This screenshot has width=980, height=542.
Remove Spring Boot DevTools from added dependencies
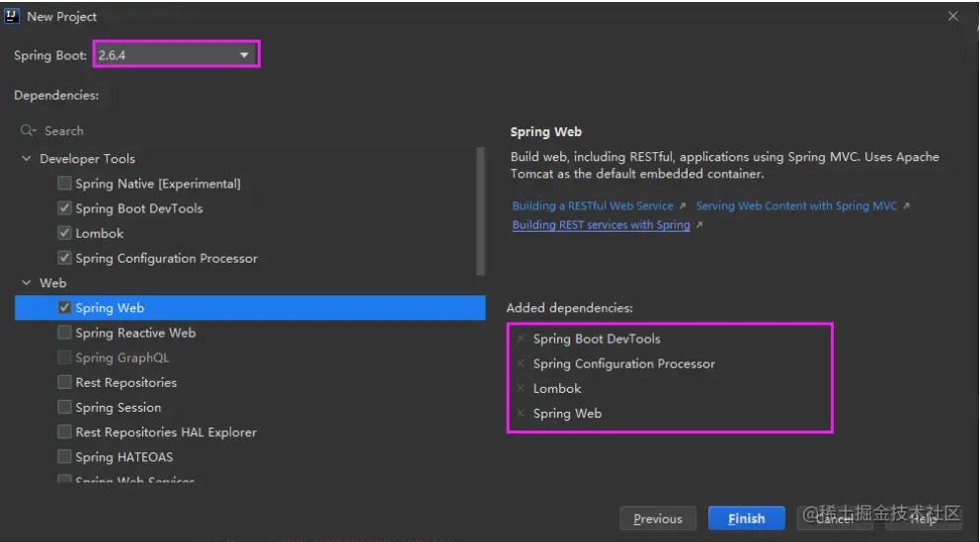click(x=521, y=339)
